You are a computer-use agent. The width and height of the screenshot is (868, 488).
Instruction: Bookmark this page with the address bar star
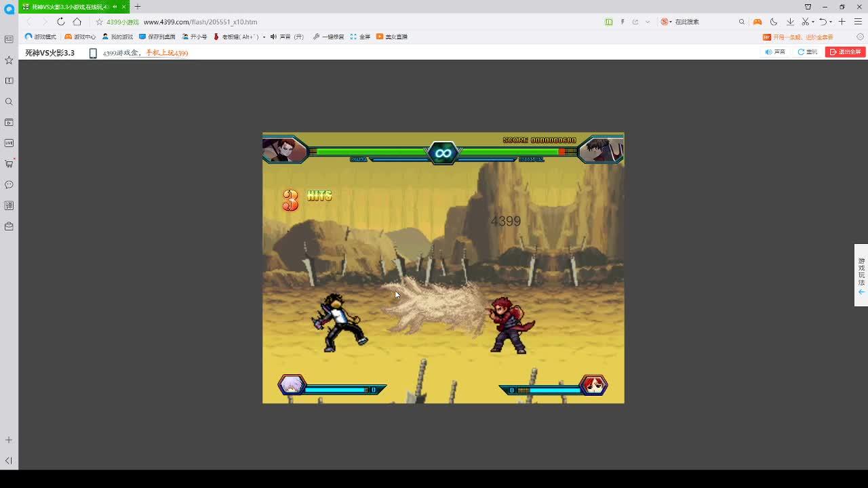[x=99, y=22]
